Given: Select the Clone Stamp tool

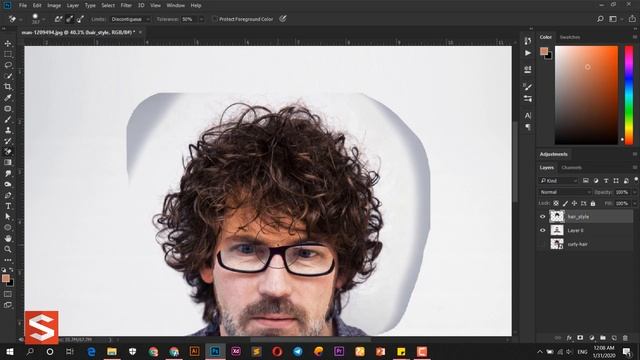Looking at the screenshot, I should [x=8, y=130].
